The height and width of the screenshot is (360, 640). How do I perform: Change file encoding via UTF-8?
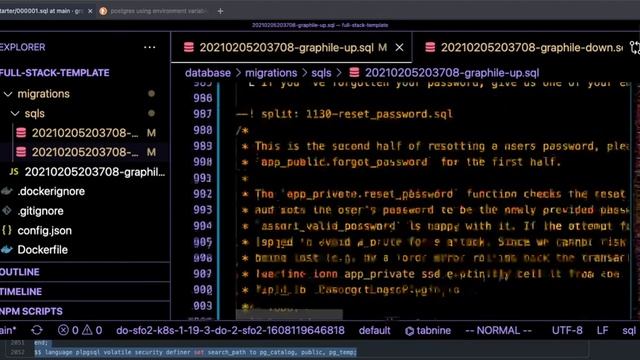(x=567, y=330)
